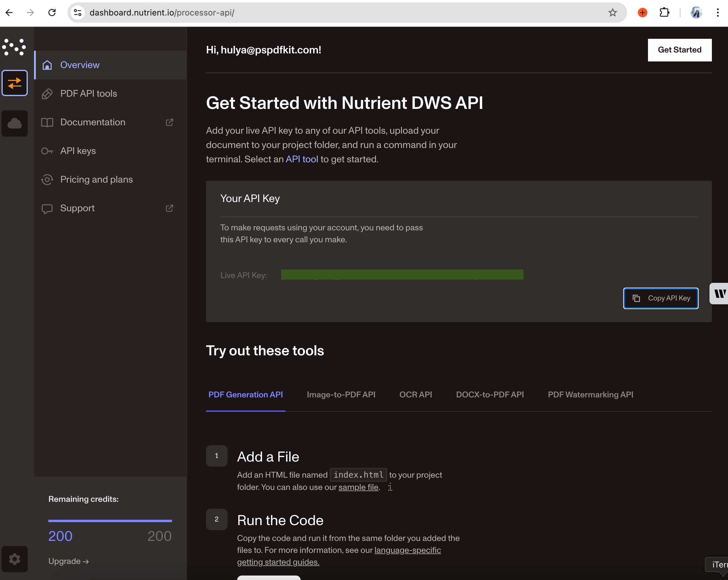Select the Image-to-PDF API tab
The height and width of the screenshot is (580, 728).
(x=341, y=394)
